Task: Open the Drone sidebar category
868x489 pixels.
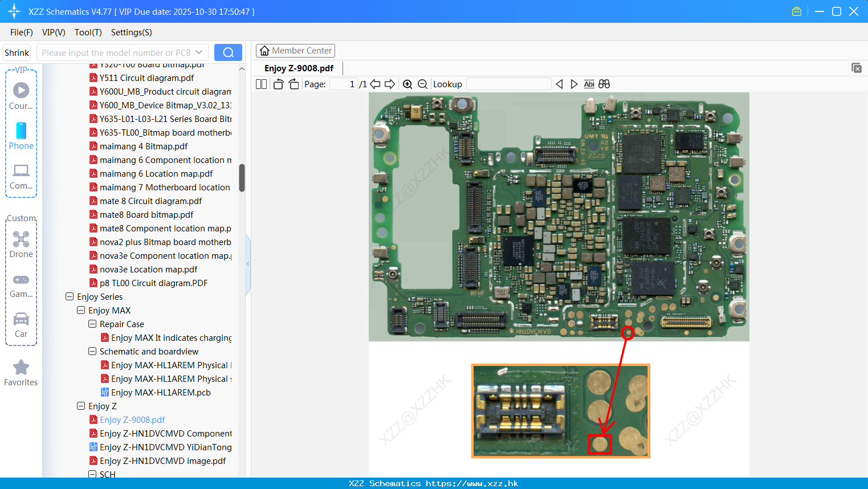Action: click(x=21, y=244)
